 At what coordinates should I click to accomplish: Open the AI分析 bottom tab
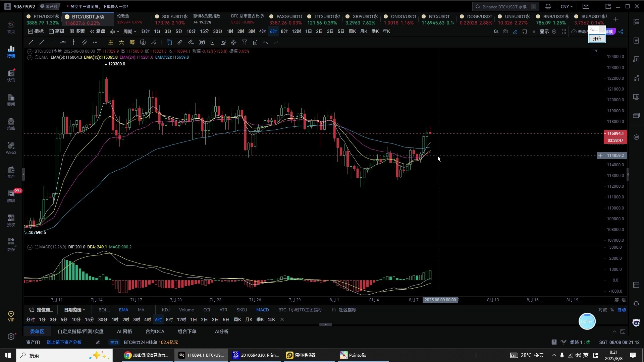[x=221, y=331]
